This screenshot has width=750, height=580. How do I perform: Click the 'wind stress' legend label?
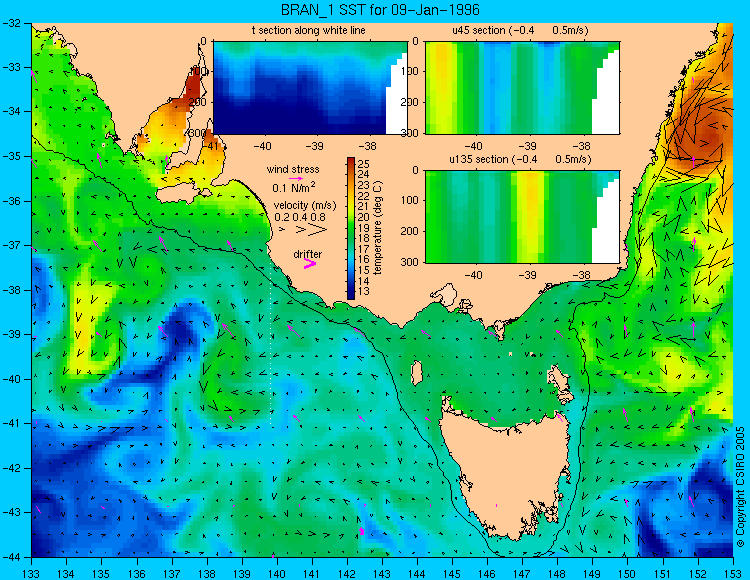click(293, 169)
